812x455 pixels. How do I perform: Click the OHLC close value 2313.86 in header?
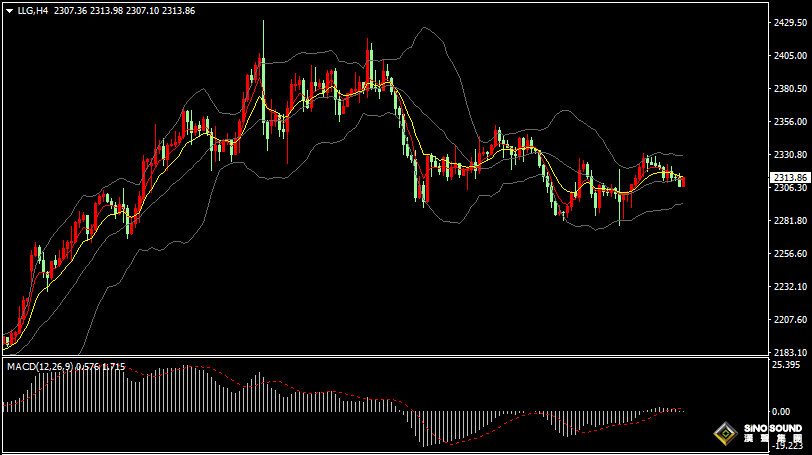click(x=176, y=10)
